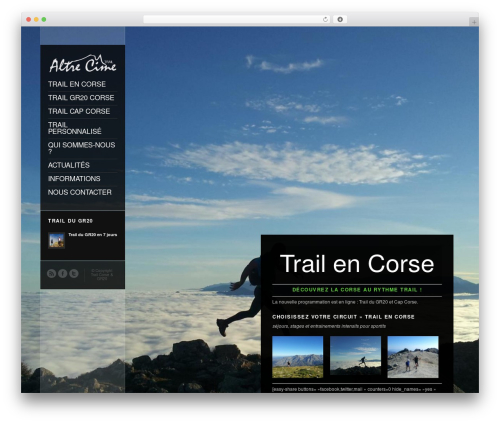Click the Trail du GR20 post thumbnail
Screen dimensions: 500x423
[x=56, y=240]
